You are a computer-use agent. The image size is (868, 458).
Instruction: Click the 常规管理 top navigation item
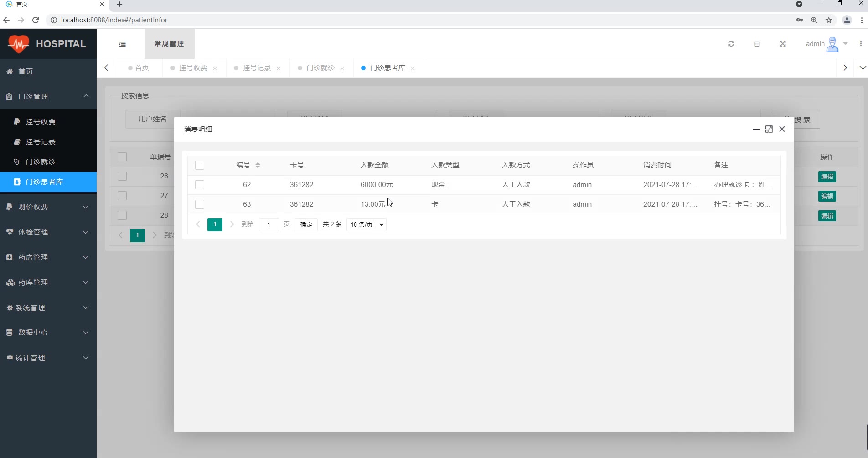coord(169,44)
